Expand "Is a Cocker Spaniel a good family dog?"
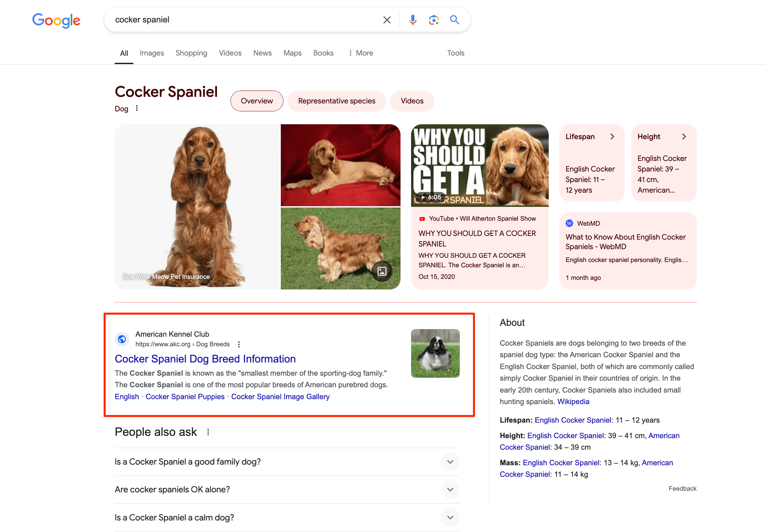The width and height of the screenshot is (765, 532). [x=450, y=462]
